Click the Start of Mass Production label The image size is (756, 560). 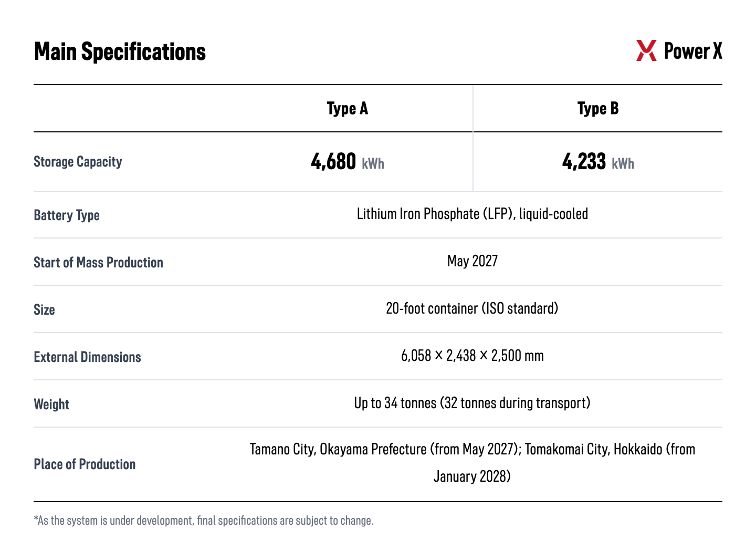click(x=98, y=262)
